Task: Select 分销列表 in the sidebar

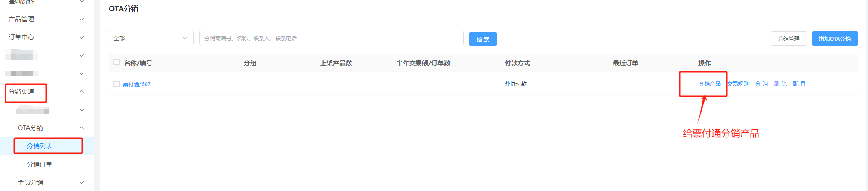Action: point(40,146)
